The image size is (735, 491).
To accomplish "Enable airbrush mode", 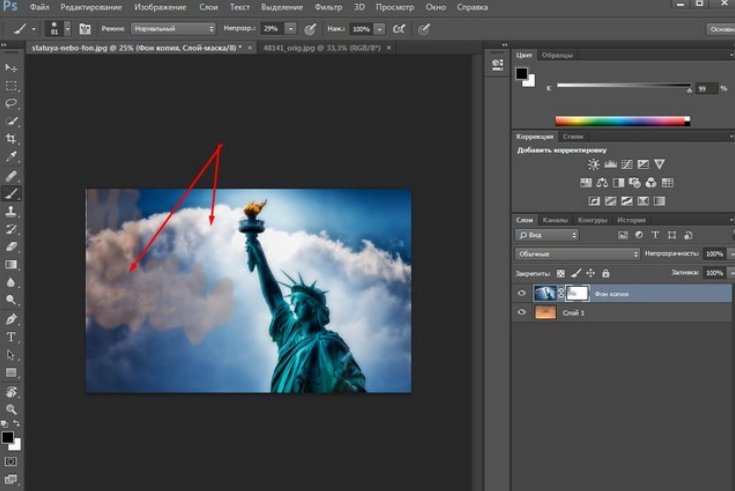I will point(399,29).
